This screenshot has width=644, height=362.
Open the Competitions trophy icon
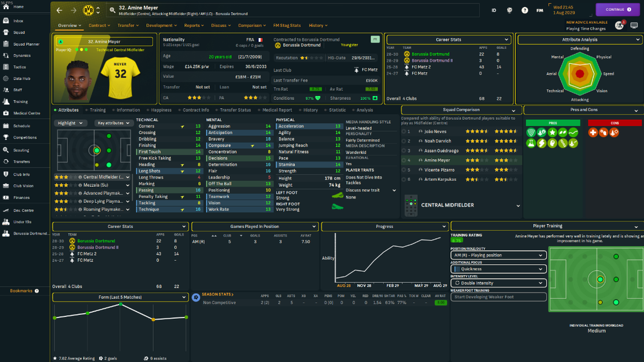tap(6, 137)
